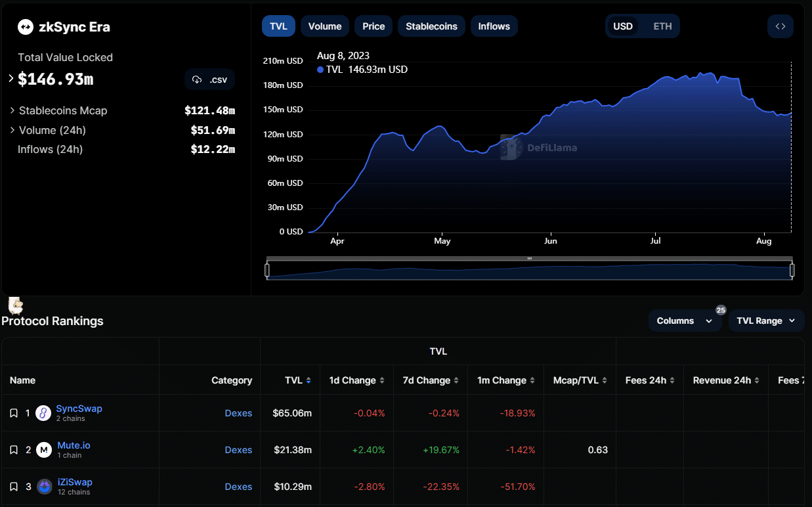Viewport: 812px width, 507px height.
Task: Click the right handle of chart range slider
Action: (x=792, y=270)
